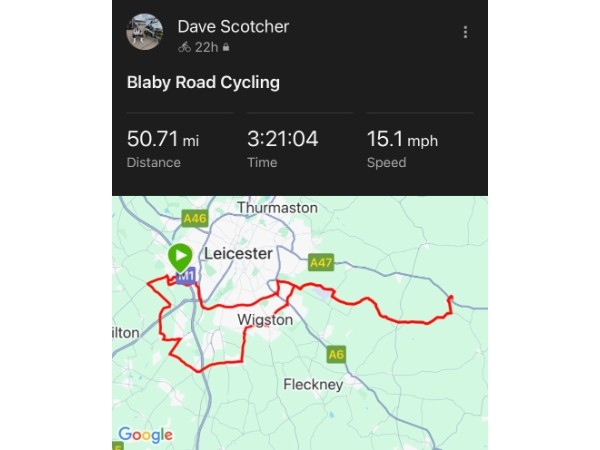The image size is (600, 450).
Task: Click the M1 motorway shield
Action: [x=185, y=275]
